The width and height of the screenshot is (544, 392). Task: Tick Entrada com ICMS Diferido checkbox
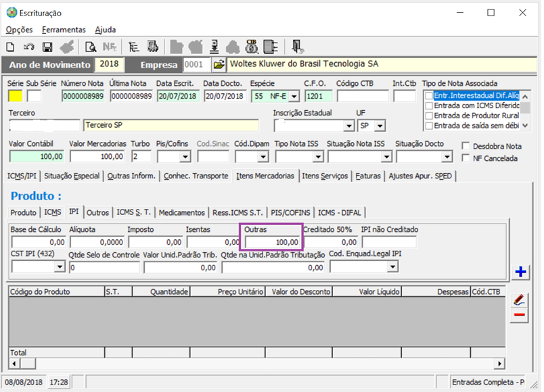pos(429,106)
